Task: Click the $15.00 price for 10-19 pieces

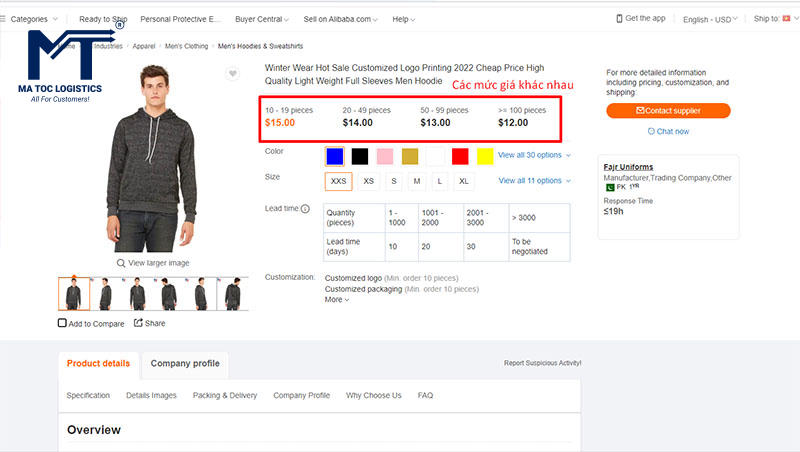Action: point(280,122)
